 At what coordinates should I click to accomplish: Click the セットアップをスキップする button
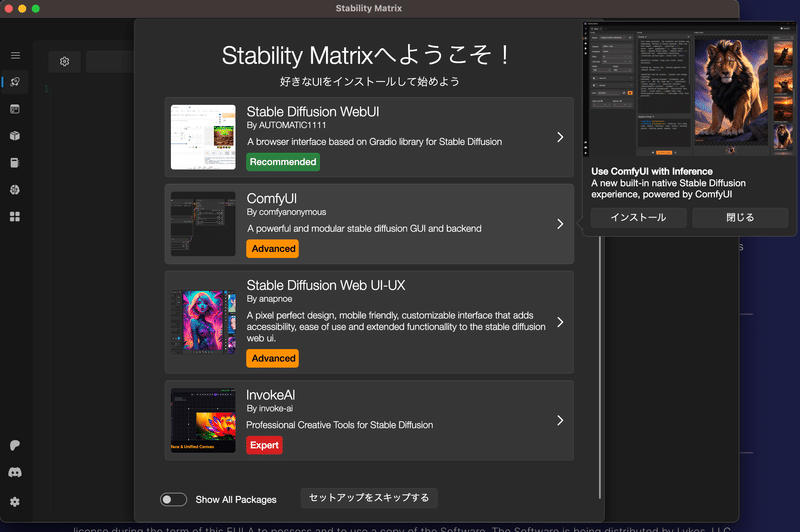tap(369, 498)
